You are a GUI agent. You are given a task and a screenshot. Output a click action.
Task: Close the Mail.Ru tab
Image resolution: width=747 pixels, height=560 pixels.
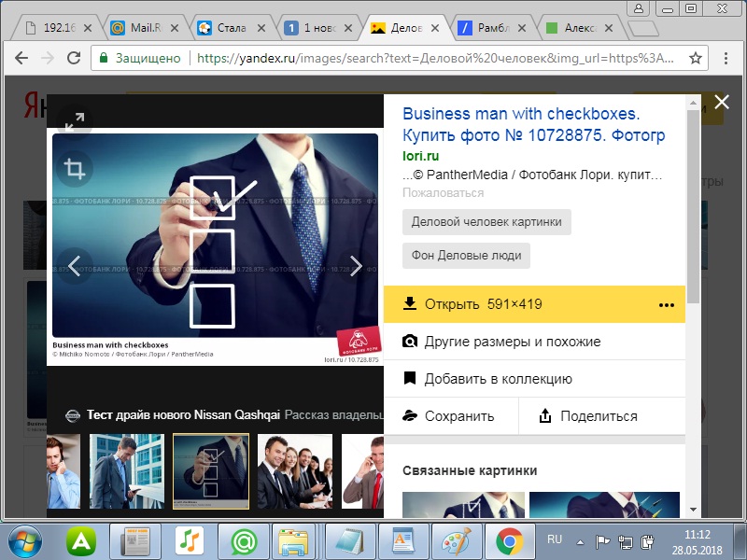click(175, 28)
